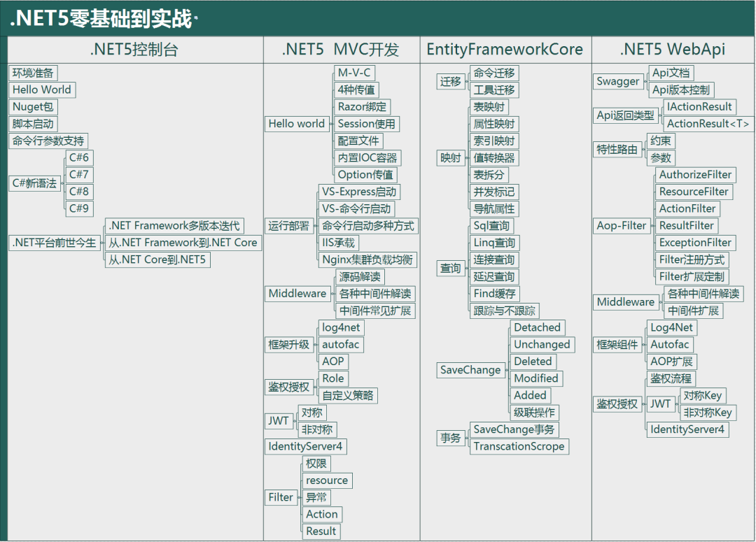Select the Linq查询 node

[x=494, y=243]
